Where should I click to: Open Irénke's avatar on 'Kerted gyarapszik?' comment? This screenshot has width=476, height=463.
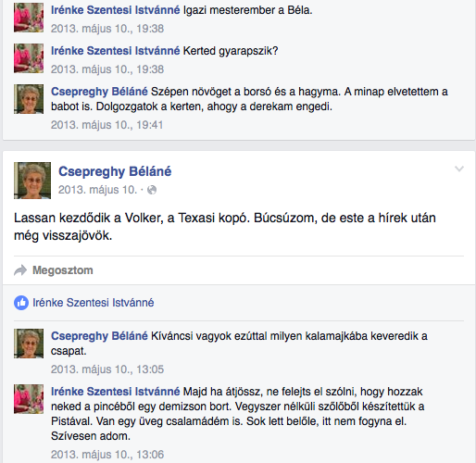[29, 58]
